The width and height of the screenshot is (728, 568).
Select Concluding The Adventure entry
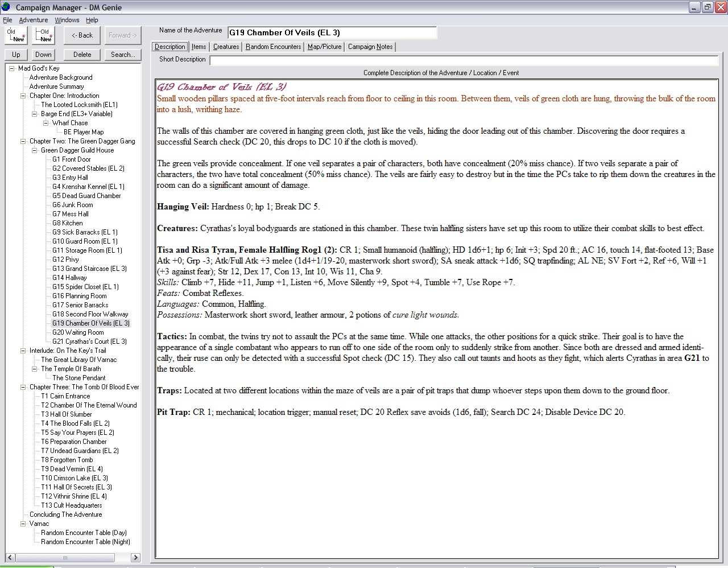[x=66, y=515]
